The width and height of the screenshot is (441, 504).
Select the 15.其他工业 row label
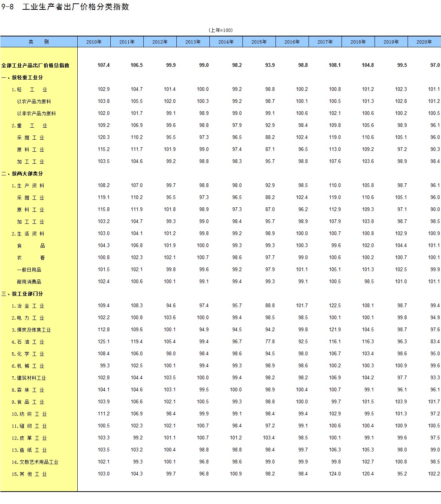click(29, 474)
